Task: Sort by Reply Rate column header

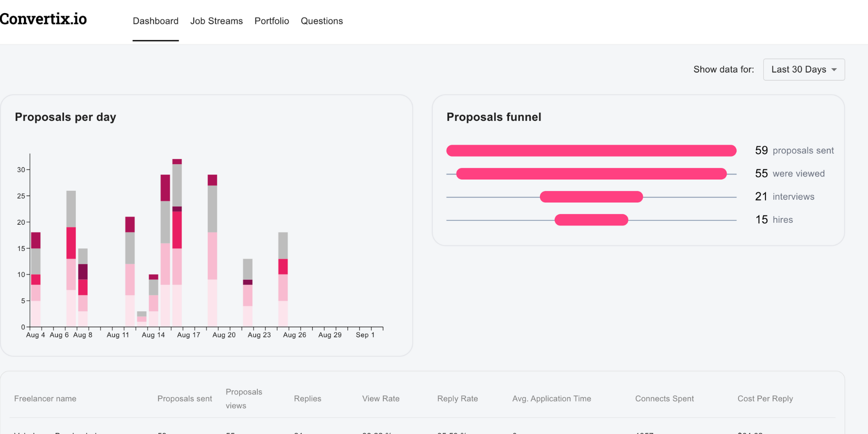Action: (x=458, y=399)
